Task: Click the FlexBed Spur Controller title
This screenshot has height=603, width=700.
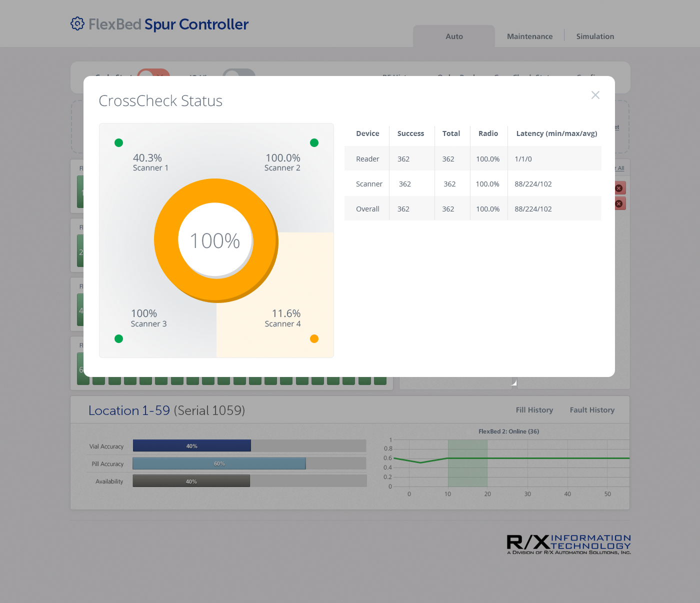Action: pos(168,24)
